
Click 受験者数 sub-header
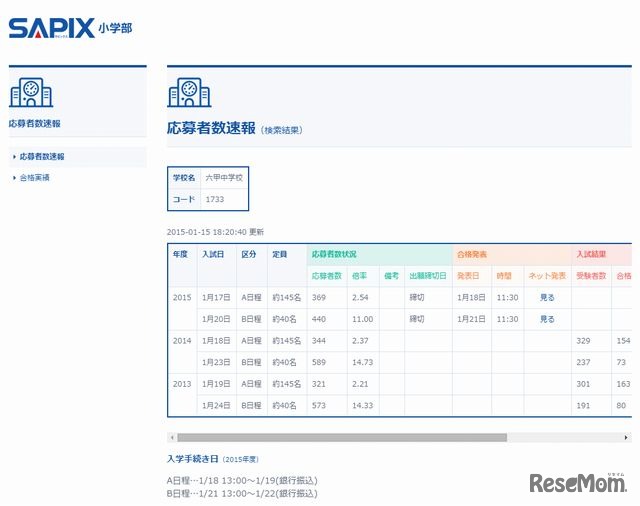pos(591,276)
